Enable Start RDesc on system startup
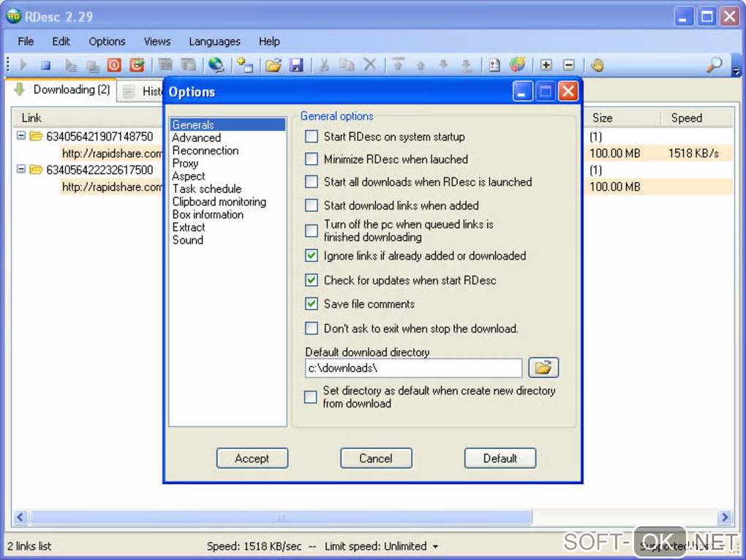This screenshot has height=560, width=746. [x=312, y=137]
